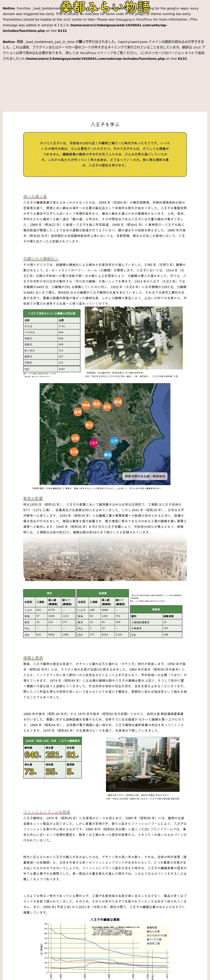Image resolution: width=210 pixels, height=980 pixels.
Task: Click the 結城 marker on the map
Action: click(118, 402)
